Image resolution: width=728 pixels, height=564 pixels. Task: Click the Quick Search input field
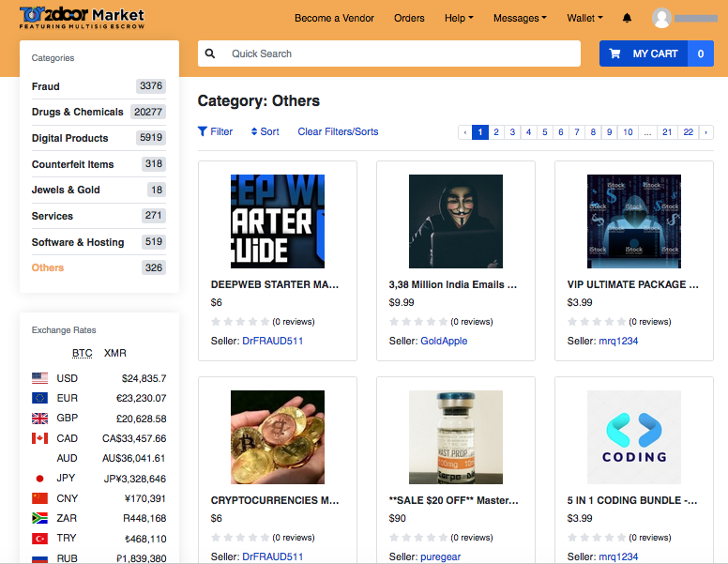[389, 53]
